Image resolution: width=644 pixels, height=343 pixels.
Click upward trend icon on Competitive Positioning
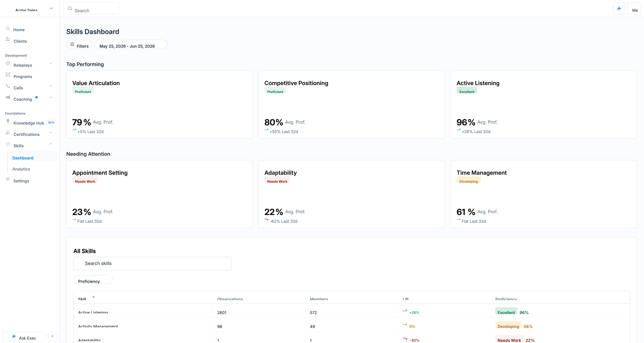pos(266,130)
